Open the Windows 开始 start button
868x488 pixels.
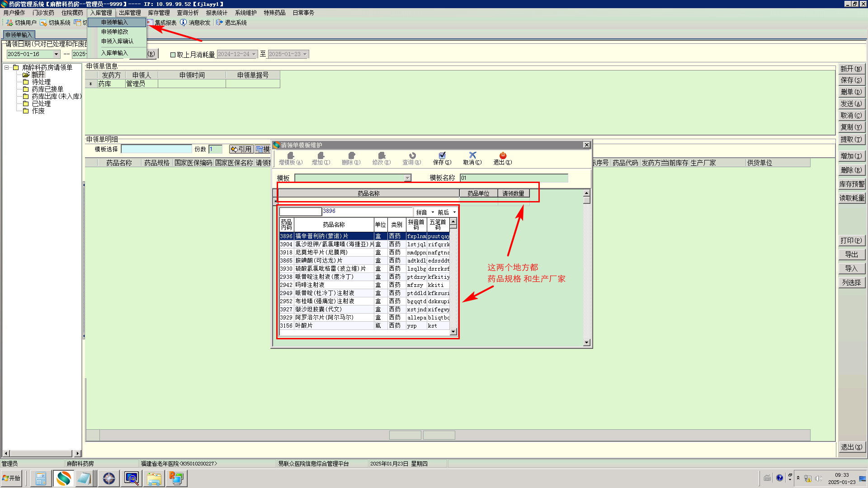tap(12, 478)
